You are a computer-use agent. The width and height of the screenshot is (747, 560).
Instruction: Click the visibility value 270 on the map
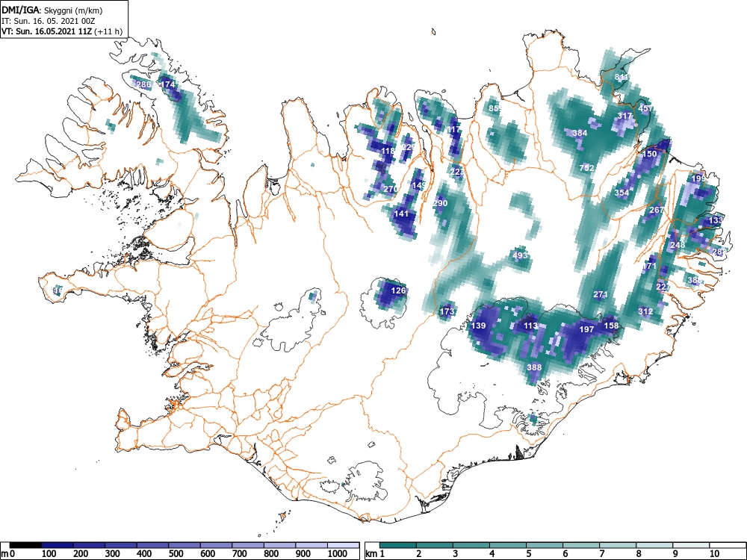[x=390, y=189]
